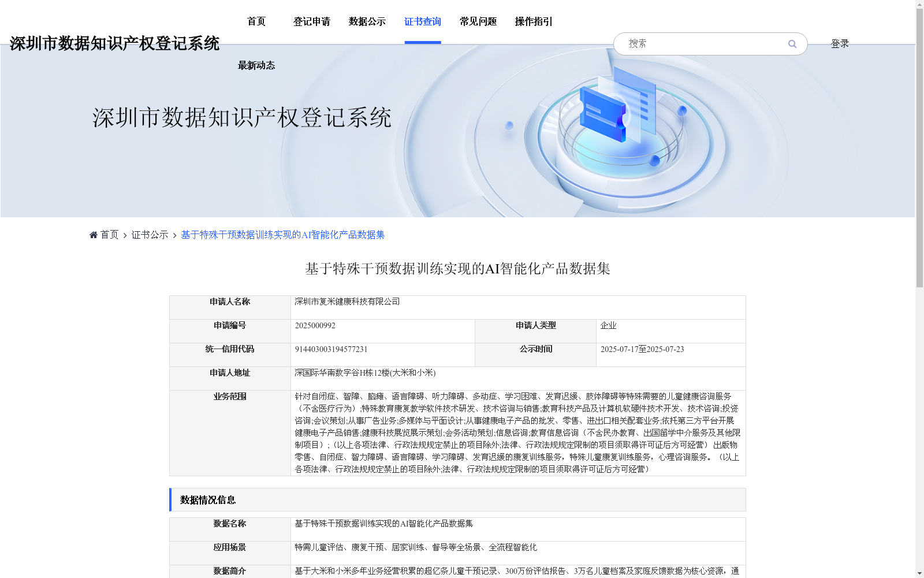Open the 登记申请 menu item
The width and height of the screenshot is (924, 578).
312,21
